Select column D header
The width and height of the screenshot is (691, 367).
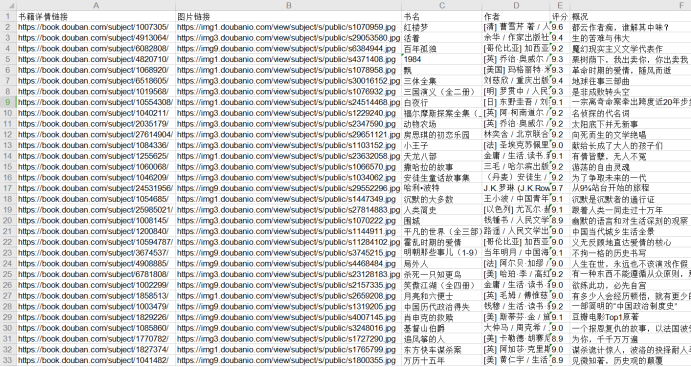[516, 5]
